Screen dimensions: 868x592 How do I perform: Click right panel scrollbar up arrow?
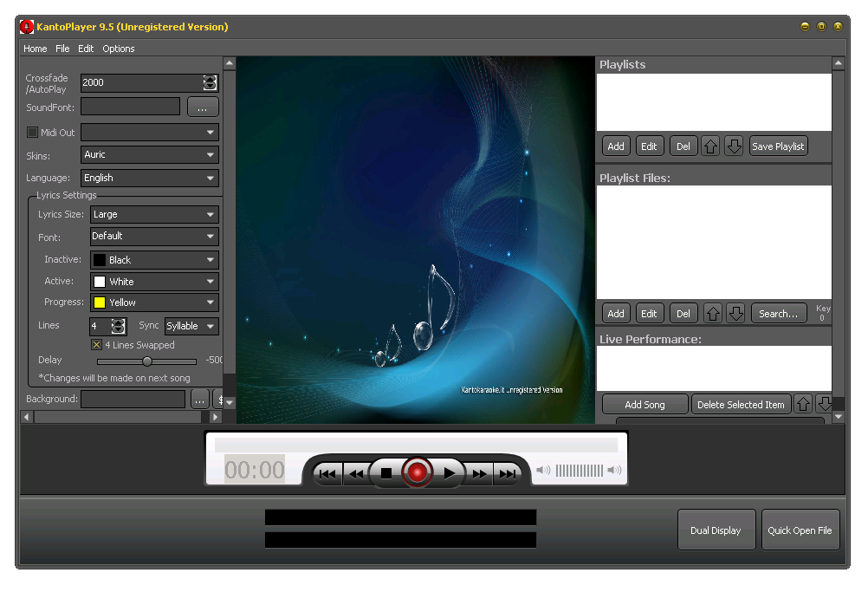pyautogui.click(x=838, y=63)
